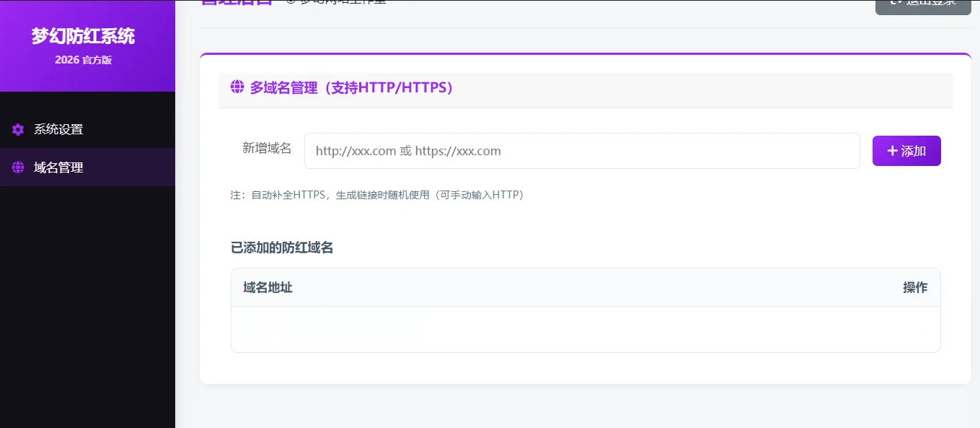Click the 域名地址 table column header

tap(266, 287)
